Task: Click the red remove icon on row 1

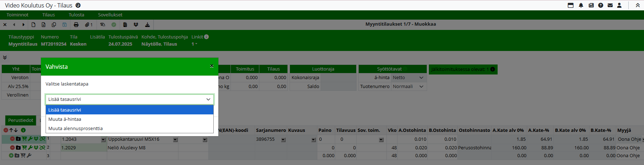Action: tap(12, 139)
